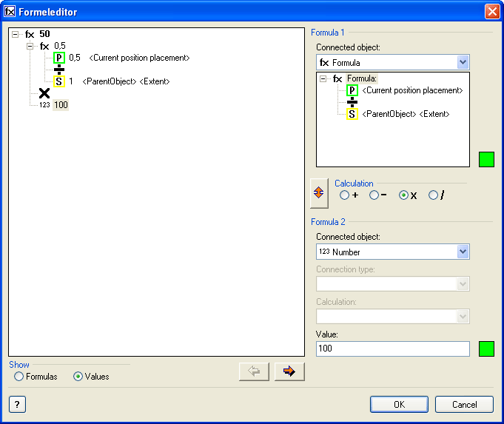Screen dimensions: 504x424
Task: Collapse the Formula node in Formula 1 tree
Action: (x=323, y=78)
